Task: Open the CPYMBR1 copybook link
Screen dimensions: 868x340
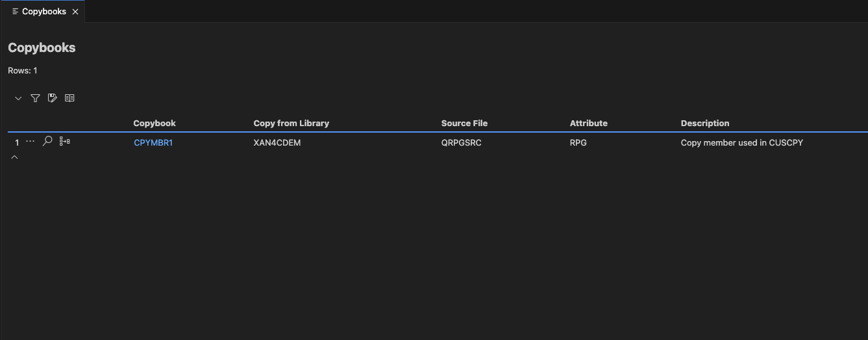Action: click(x=153, y=142)
